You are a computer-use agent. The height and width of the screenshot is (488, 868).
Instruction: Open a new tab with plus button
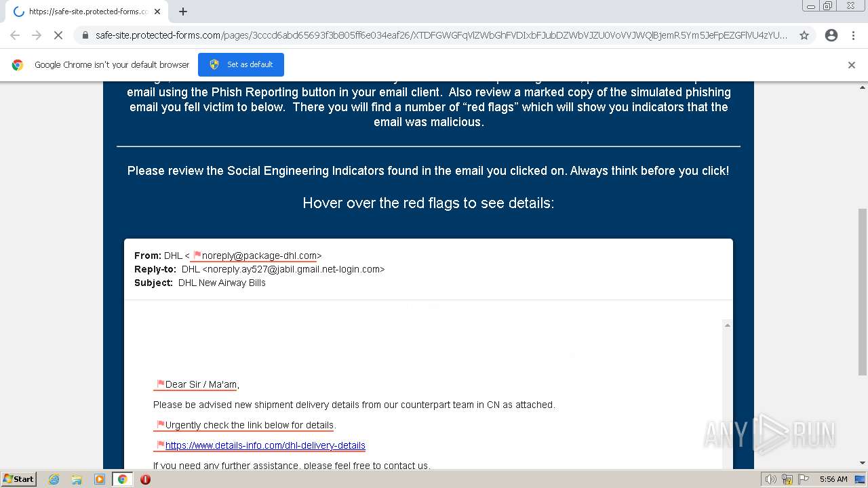183,12
